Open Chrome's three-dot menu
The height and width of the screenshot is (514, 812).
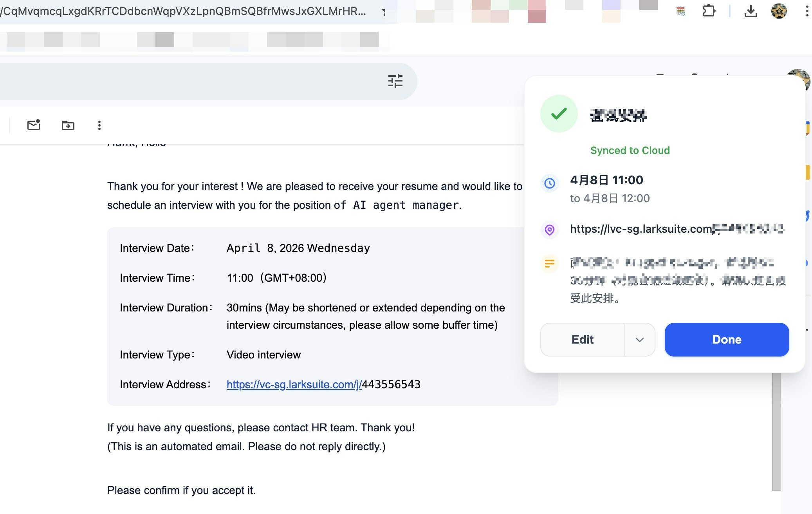807,11
